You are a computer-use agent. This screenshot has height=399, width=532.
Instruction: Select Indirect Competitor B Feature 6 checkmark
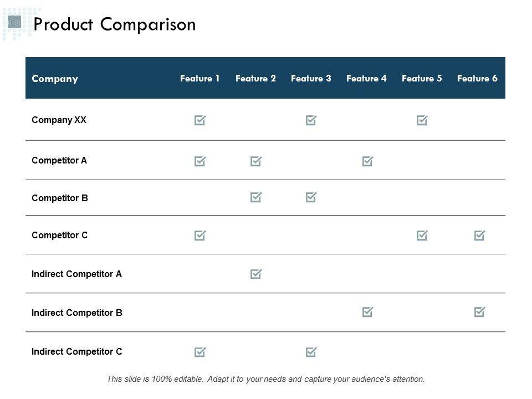click(479, 313)
